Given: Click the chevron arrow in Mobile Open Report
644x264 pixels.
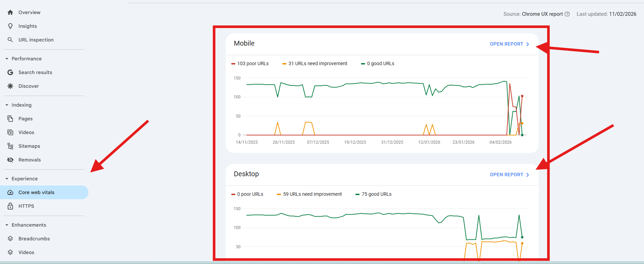Looking at the screenshot, I should pyautogui.click(x=528, y=44).
